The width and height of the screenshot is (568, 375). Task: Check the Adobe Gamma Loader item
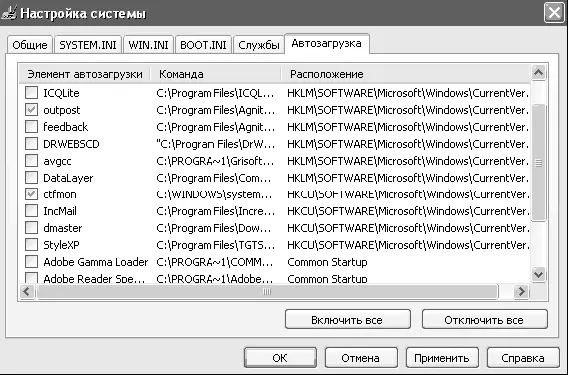click(32, 262)
